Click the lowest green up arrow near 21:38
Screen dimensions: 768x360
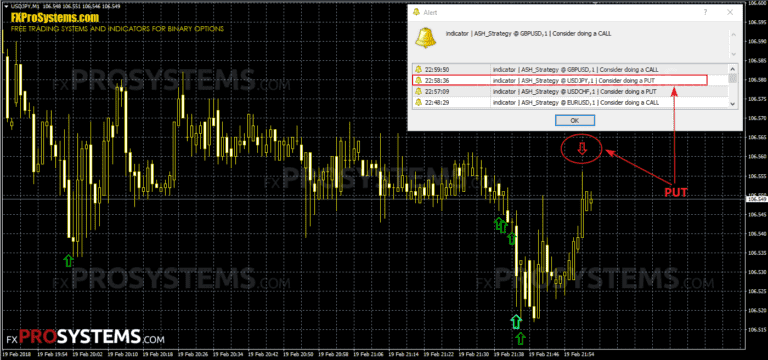tap(521, 338)
